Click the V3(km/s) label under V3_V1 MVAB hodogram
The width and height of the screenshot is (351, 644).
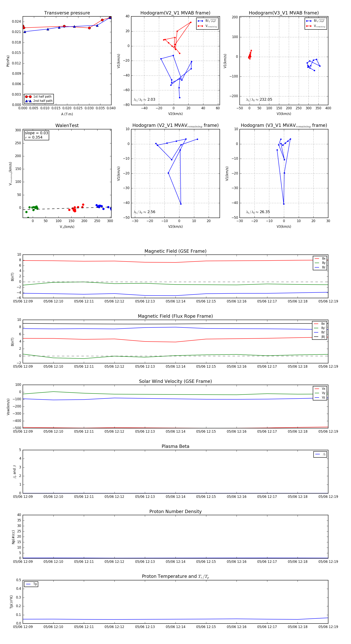coord(284,114)
